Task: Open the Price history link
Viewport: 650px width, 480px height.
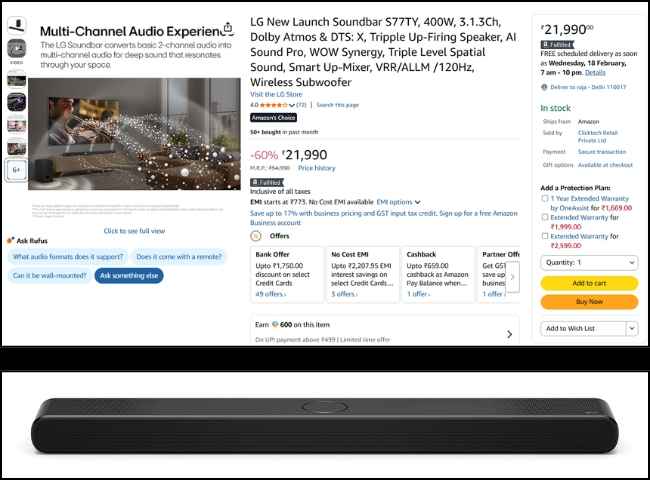Action: [x=316, y=168]
